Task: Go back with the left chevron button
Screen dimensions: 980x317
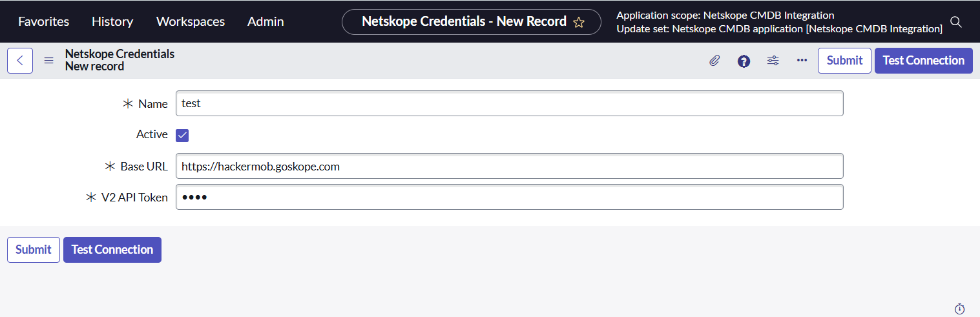Action: click(20, 61)
